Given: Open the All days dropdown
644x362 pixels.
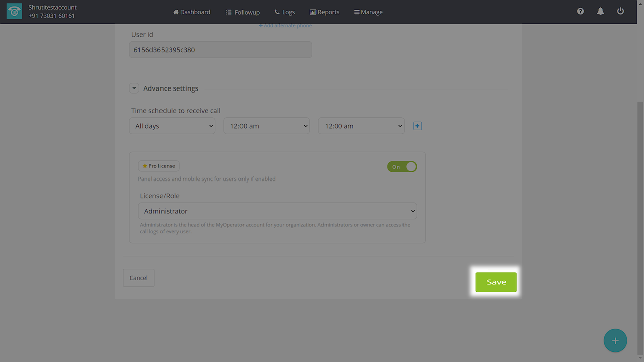Looking at the screenshot, I should click(172, 126).
